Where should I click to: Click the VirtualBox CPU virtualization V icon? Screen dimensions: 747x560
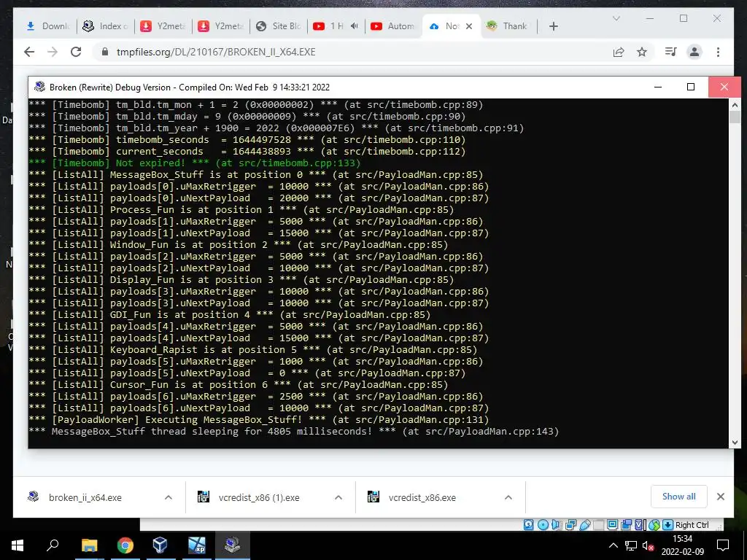(640, 525)
